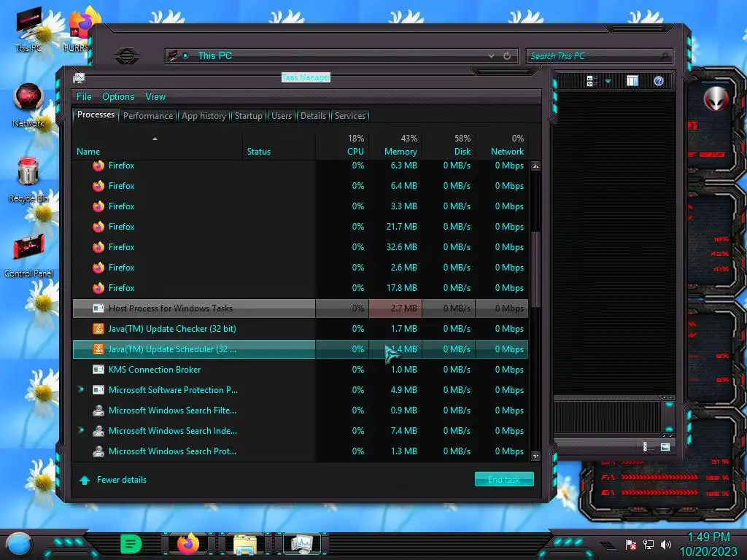Click the End task button
The height and width of the screenshot is (560, 747).
(x=504, y=480)
